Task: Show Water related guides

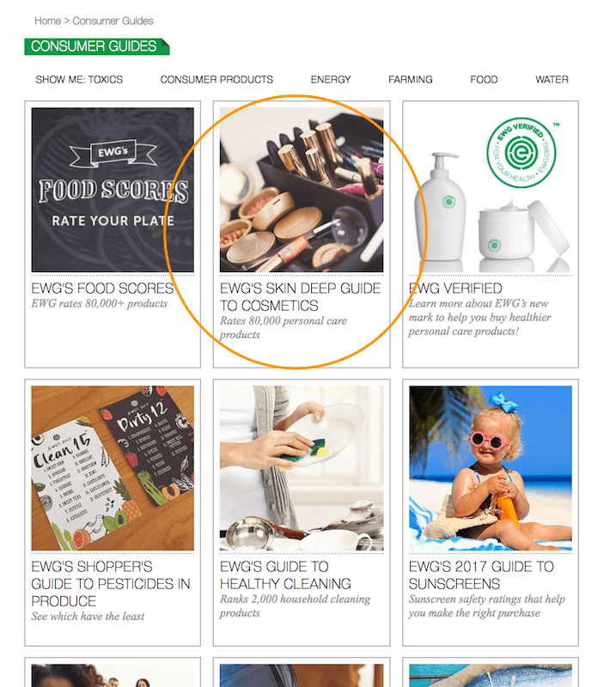Action: (x=552, y=80)
